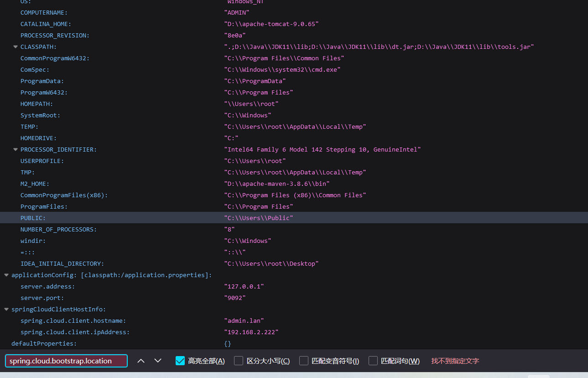This screenshot has width=588, height=378.
Task: Select the value "ADMIN"
Action: [237, 12]
